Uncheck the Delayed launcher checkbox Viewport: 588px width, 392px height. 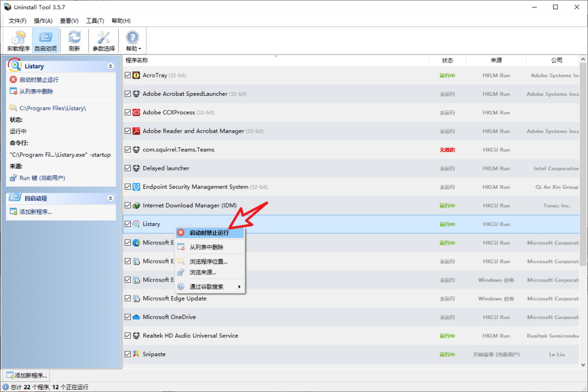point(127,168)
